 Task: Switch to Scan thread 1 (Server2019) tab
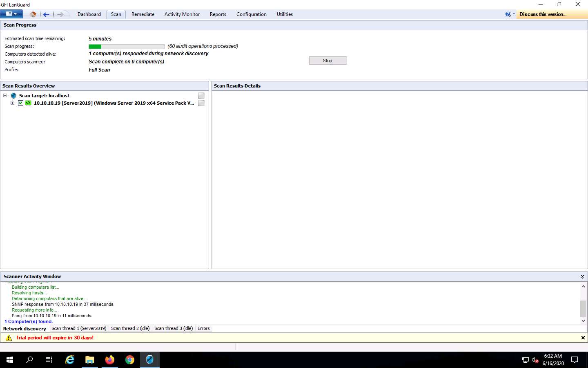pyautogui.click(x=79, y=328)
